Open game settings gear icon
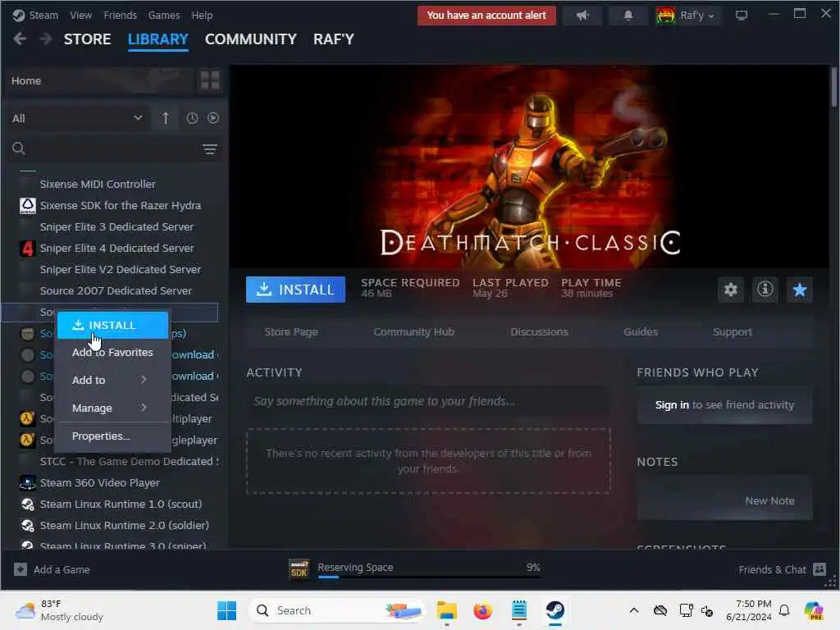This screenshot has height=630, width=840. [x=731, y=290]
